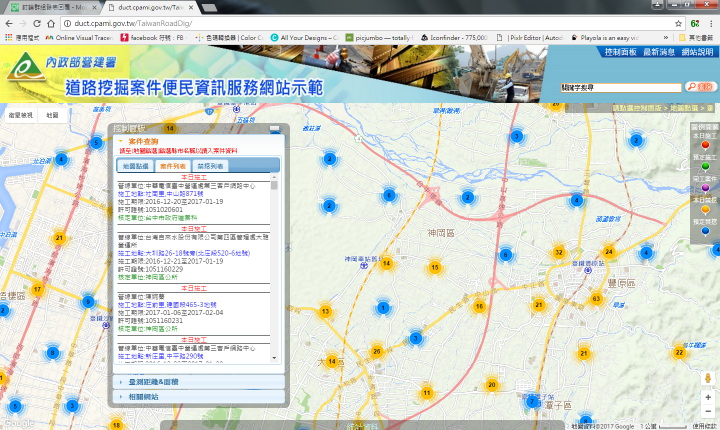Open 最新消息 in the top menu
Screen dimensions: 720x430
tap(659, 52)
